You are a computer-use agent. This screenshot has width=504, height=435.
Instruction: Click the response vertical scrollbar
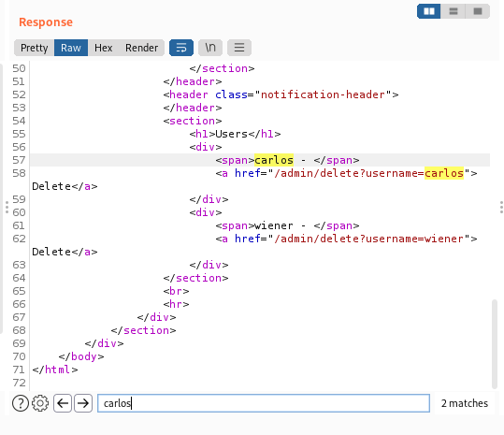(x=495, y=344)
